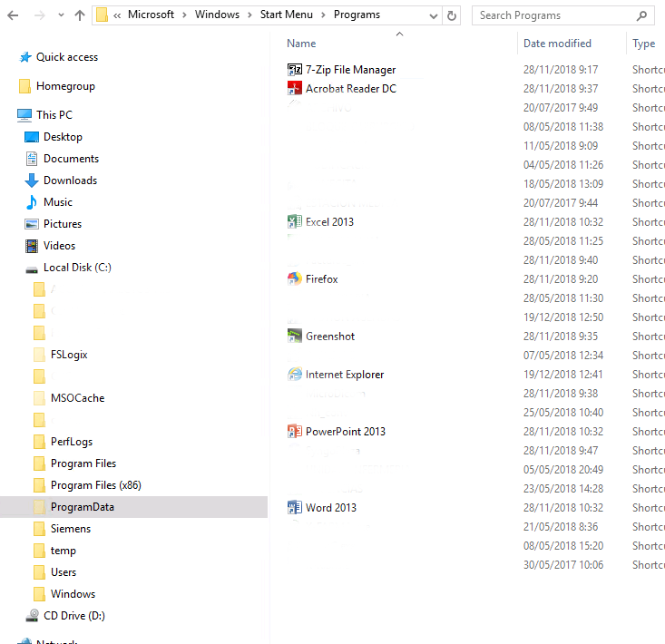Open the Program Files (x86) folder
The image size is (665, 644).
coord(95,485)
